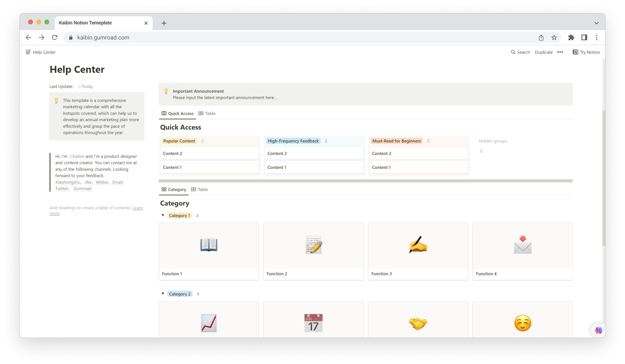This screenshot has width=625, height=364.
Task: Open the Category 2 card with chart icon
Action: [209, 320]
